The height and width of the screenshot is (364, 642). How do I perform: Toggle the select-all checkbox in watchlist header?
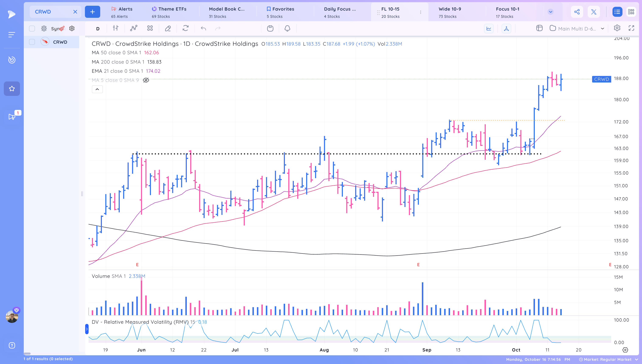pyautogui.click(x=32, y=28)
